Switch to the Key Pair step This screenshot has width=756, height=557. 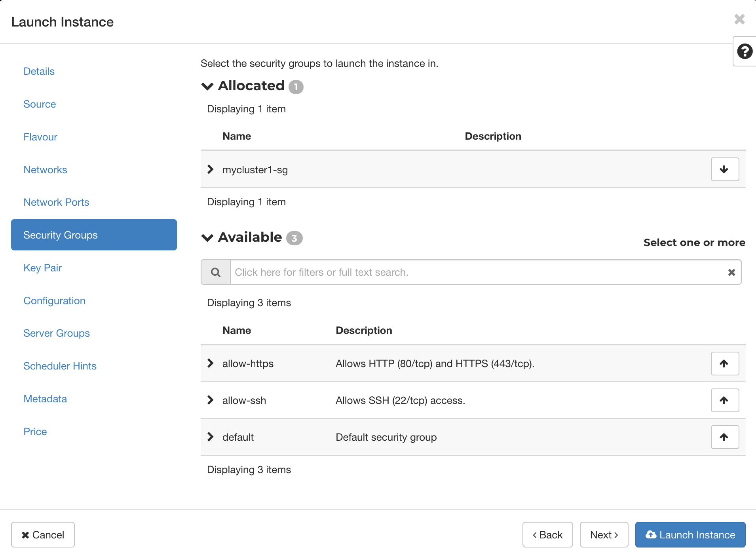pos(42,268)
